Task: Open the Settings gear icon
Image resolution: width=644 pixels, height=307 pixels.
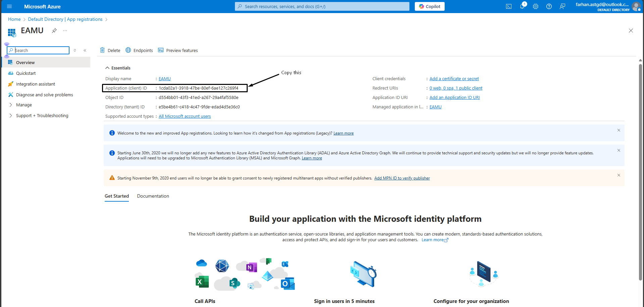Action: pyautogui.click(x=536, y=6)
